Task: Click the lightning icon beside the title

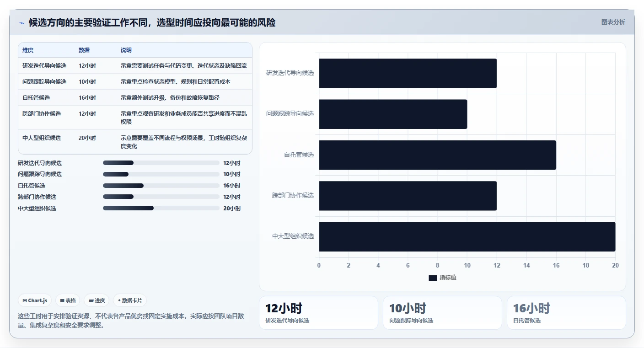Action: point(22,23)
